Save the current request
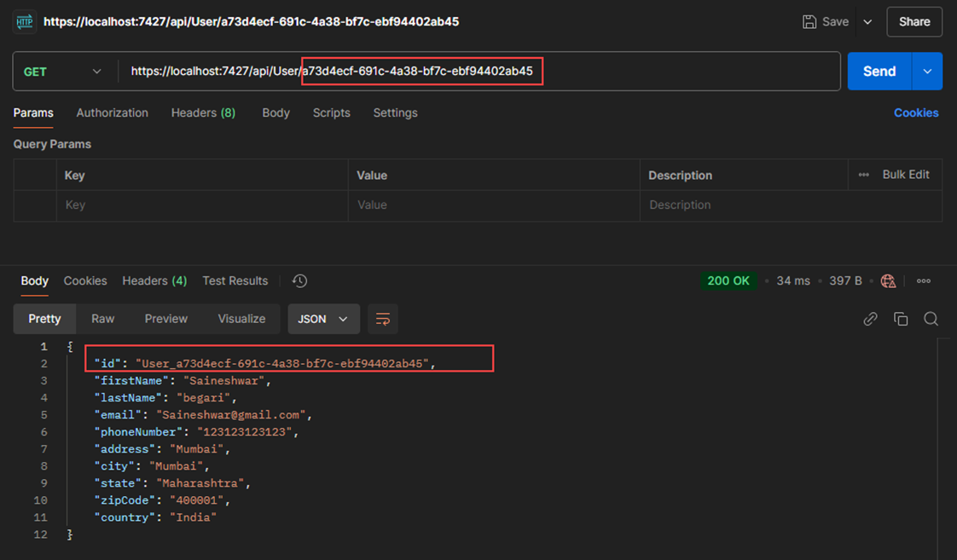 point(824,21)
